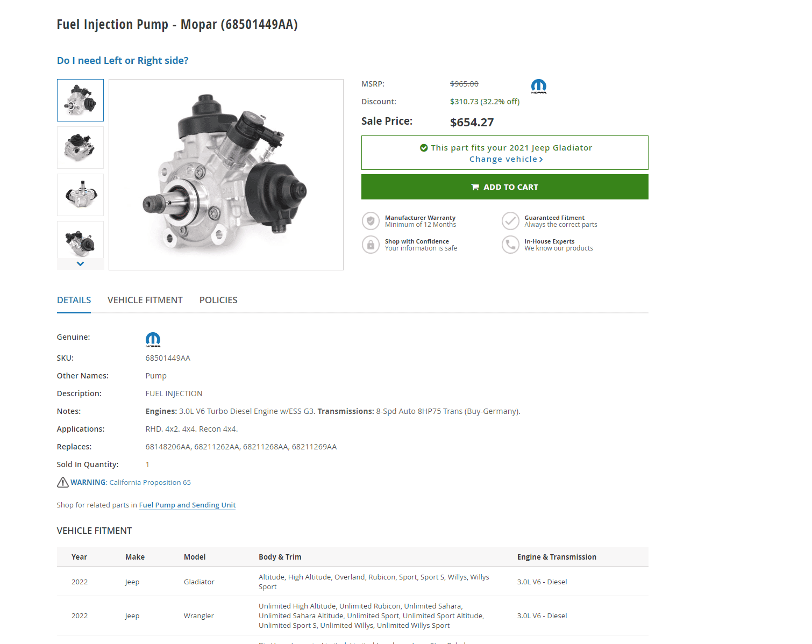Switch to the Vehicle Fitment tab
The height and width of the screenshot is (644, 812).
(x=145, y=300)
